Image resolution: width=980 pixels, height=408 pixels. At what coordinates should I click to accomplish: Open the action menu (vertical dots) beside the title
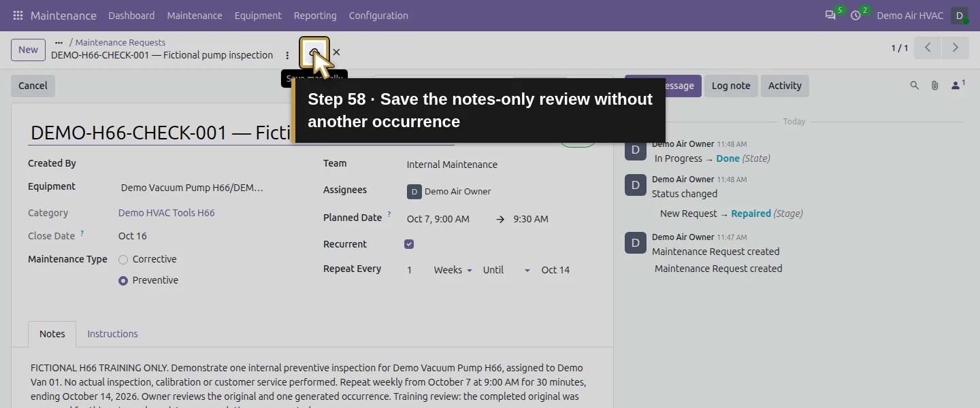click(x=287, y=56)
